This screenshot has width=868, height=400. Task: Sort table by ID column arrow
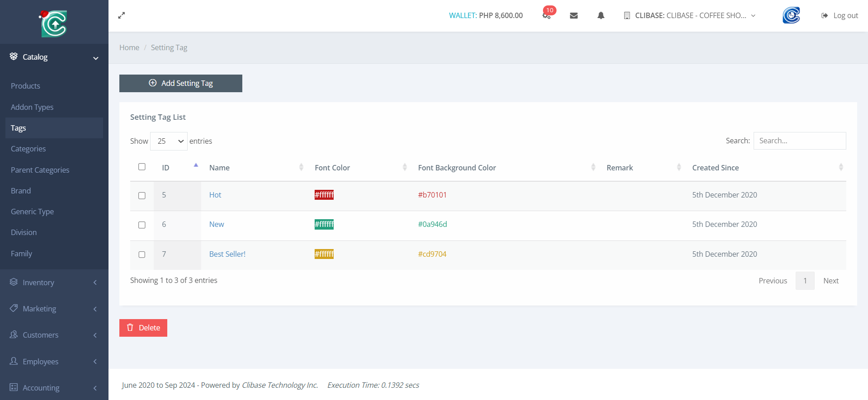click(196, 166)
